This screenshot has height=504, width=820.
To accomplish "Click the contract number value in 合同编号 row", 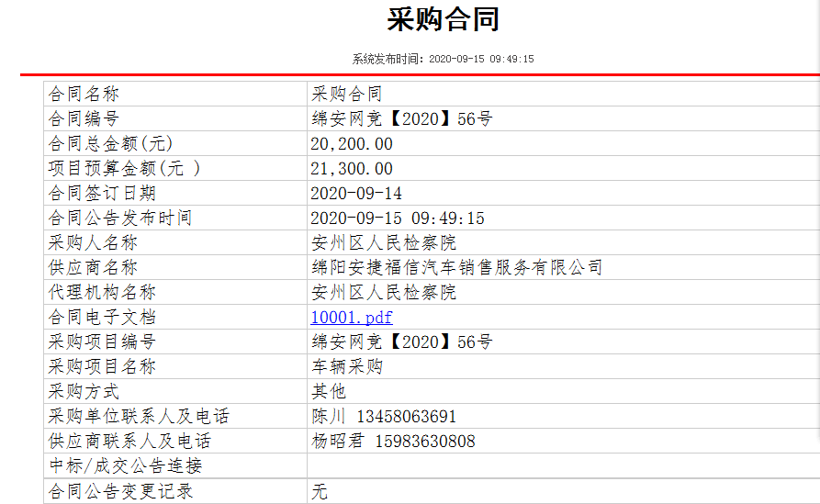I will [401, 118].
